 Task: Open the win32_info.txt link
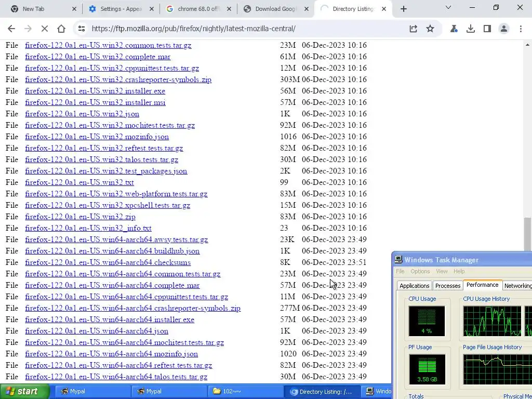[88, 229]
